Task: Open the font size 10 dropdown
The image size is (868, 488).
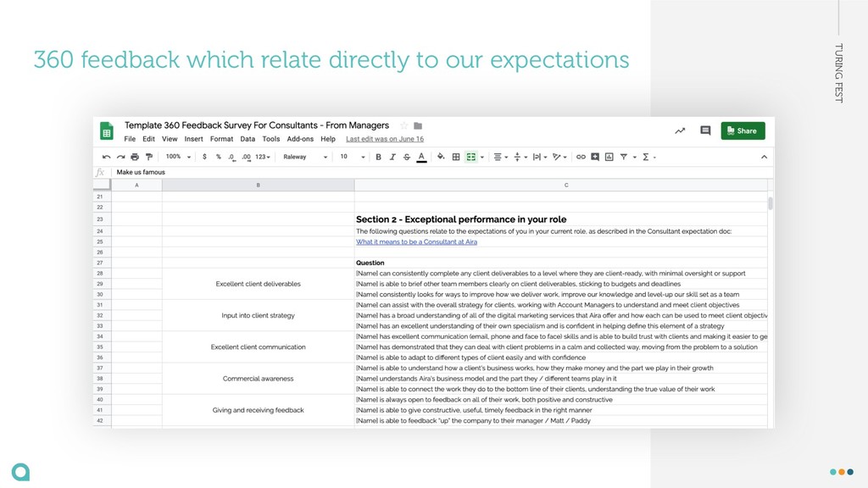Action: tap(352, 157)
